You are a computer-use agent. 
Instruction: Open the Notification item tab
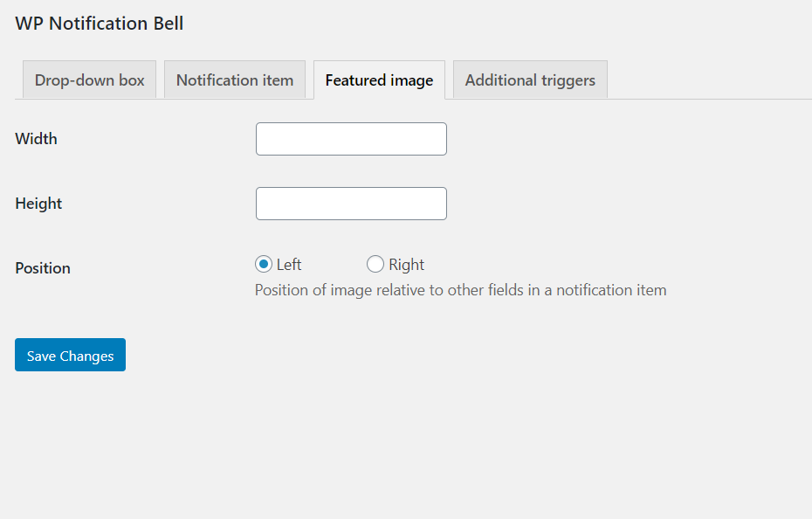click(235, 80)
